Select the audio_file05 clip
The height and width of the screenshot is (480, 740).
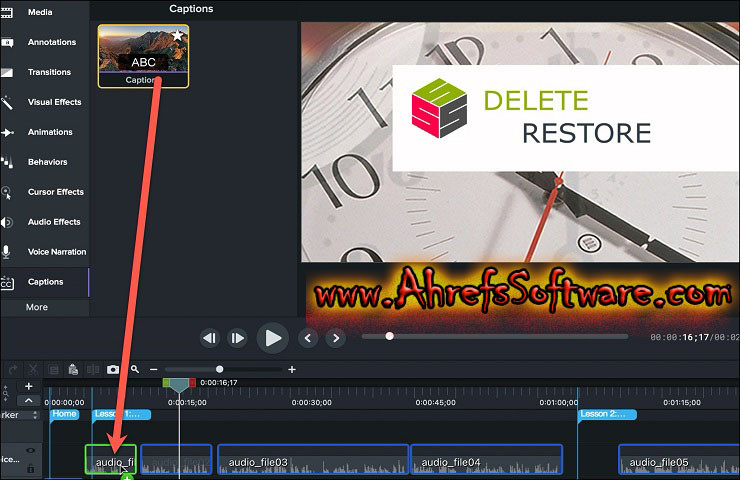pos(679,459)
